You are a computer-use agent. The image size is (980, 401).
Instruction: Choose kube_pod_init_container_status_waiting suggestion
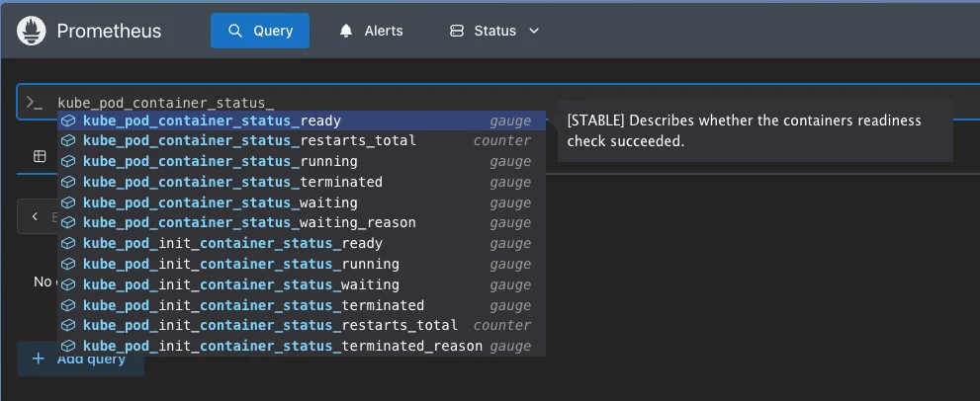coord(302,284)
